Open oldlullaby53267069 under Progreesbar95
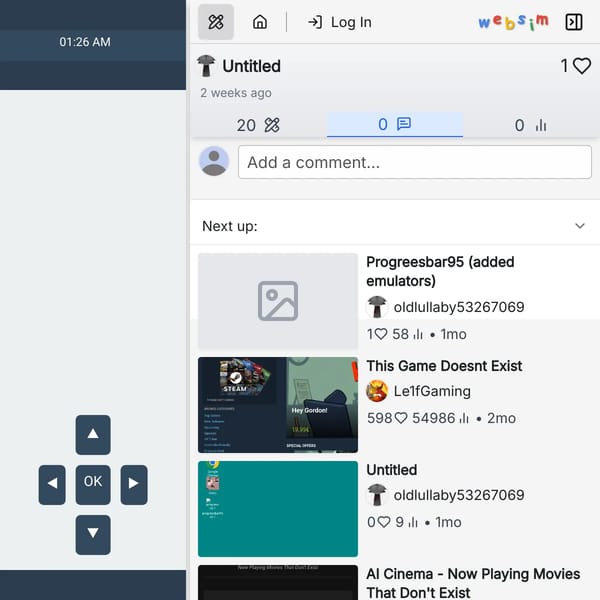Screen dimensions: 600x600 458,307
